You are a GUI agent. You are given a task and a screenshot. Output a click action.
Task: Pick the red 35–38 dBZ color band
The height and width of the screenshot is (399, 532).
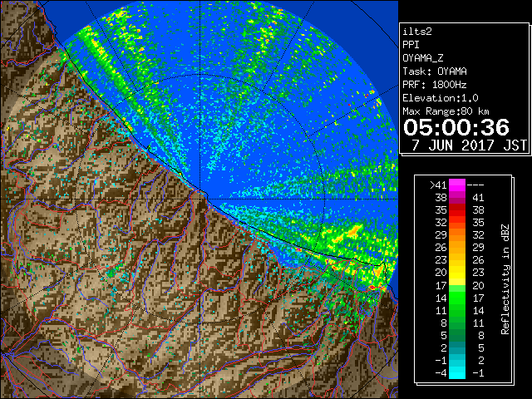pyautogui.click(x=457, y=210)
